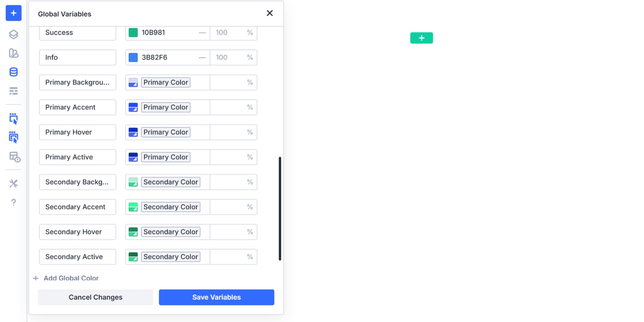The image size is (644, 322).
Task: Edit the Success variable name field
Action: [x=78, y=32]
